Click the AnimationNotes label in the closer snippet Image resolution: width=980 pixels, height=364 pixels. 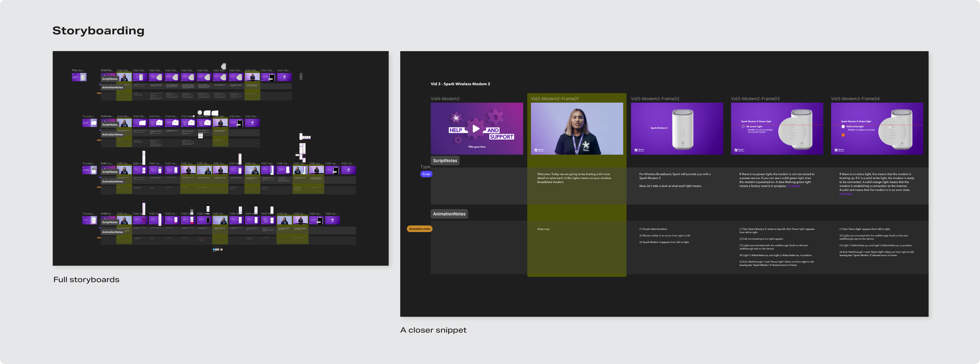click(449, 214)
